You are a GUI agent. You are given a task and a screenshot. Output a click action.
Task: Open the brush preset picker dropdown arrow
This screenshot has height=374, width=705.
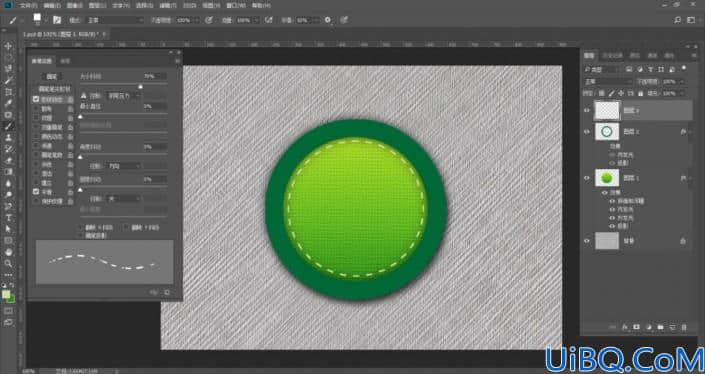click(x=46, y=20)
